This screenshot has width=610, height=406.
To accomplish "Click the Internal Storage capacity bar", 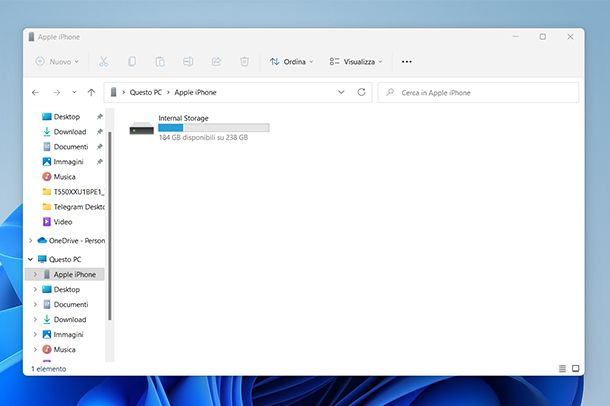I will point(214,128).
